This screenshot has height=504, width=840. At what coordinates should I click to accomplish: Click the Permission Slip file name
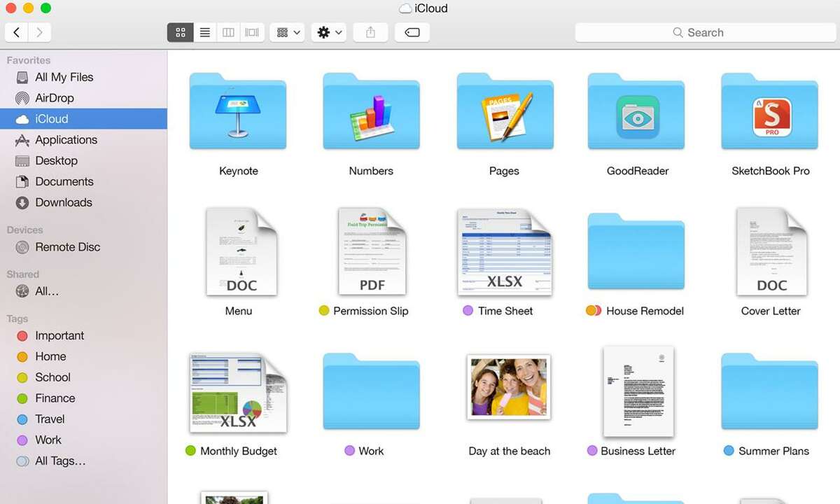371,311
